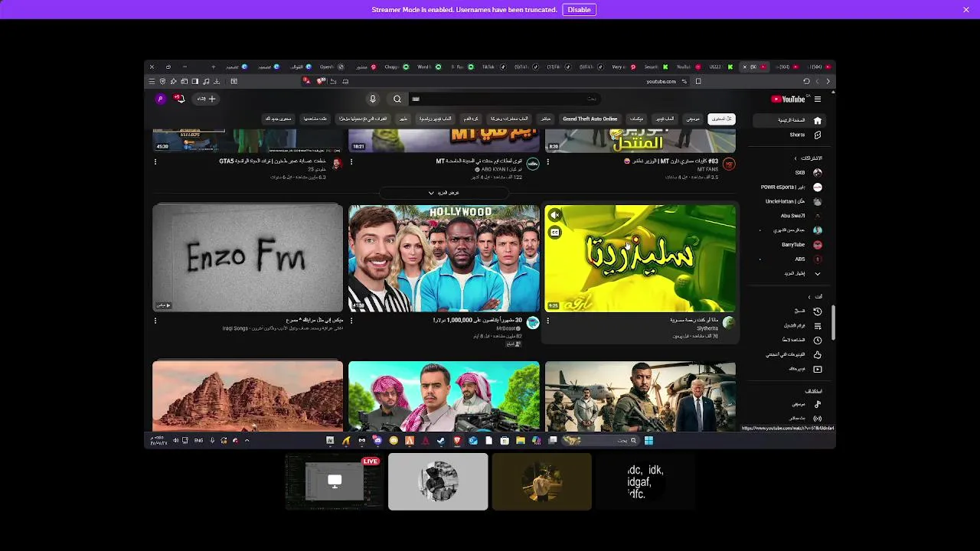Click the Windows Start button

(x=648, y=440)
